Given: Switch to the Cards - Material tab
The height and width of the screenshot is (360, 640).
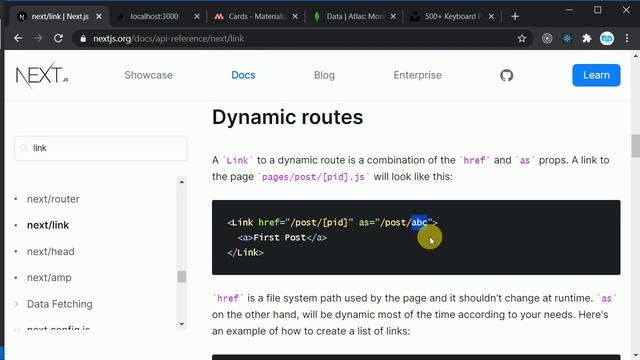Looking at the screenshot, I should pos(256,16).
